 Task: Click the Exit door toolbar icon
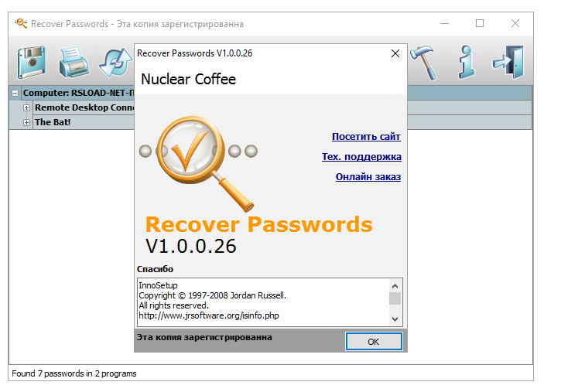point(508,62)
